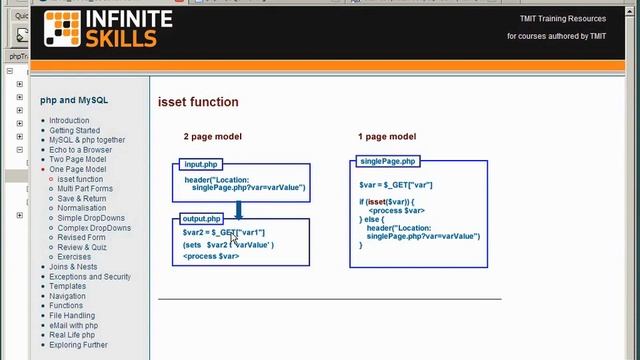Open the Getting Started link

[x=75, y=130]
